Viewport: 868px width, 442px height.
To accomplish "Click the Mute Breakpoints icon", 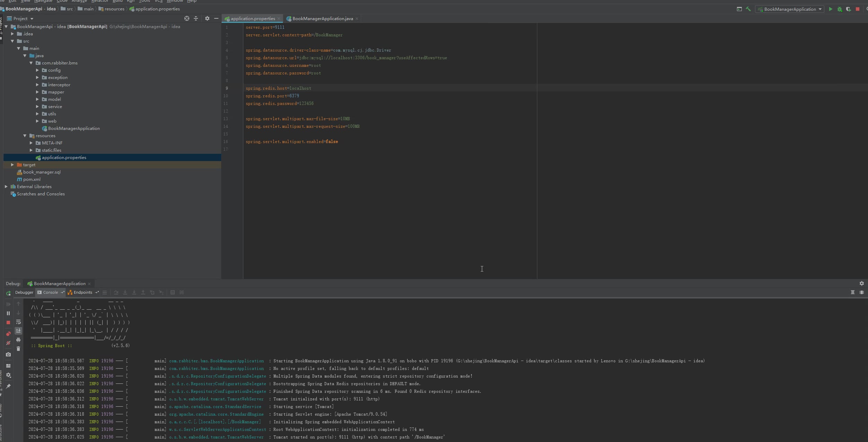I will pyautogui.click(x=8, y=343).
